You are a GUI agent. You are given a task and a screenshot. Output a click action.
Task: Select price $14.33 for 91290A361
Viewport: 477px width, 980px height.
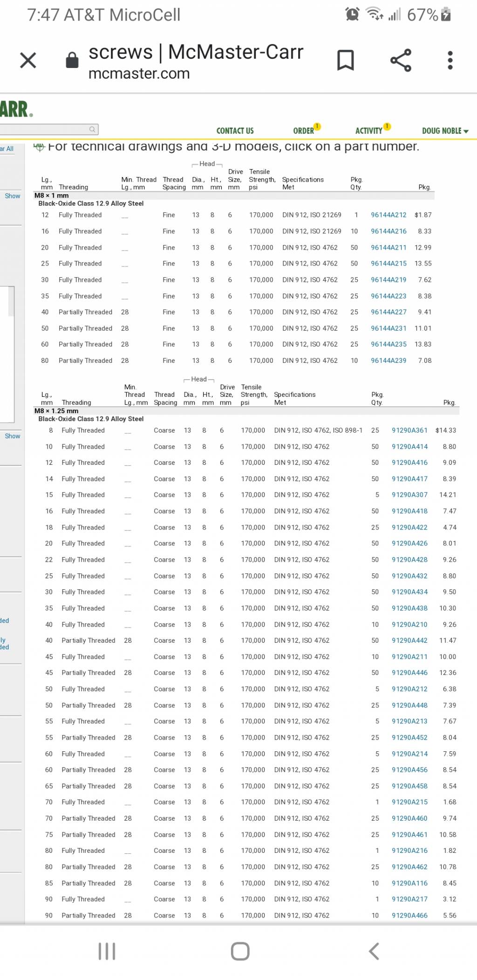coord(446,430)
